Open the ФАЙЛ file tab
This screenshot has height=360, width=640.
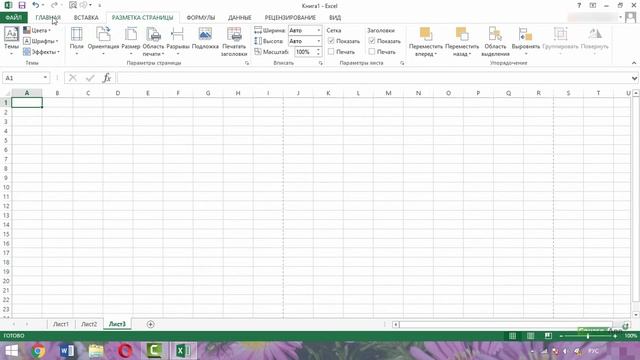[13, 18]
